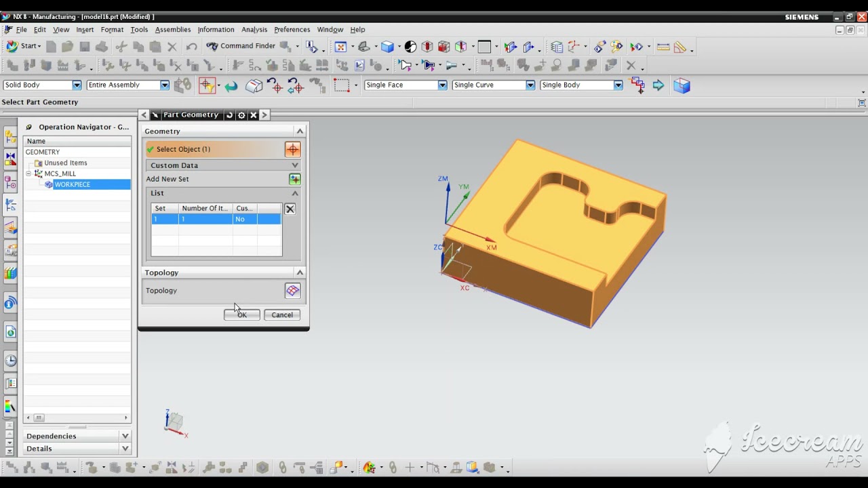Open the Format menu
Viewport: 868px width, 488px height.
click(112, 30)
